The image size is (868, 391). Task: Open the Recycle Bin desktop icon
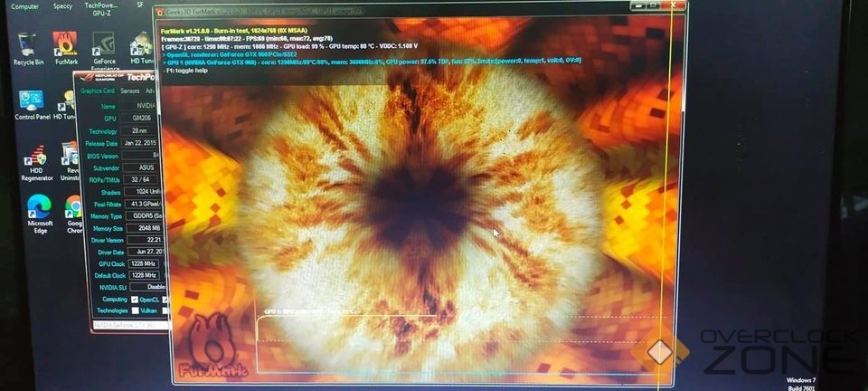tap(26, 49)
